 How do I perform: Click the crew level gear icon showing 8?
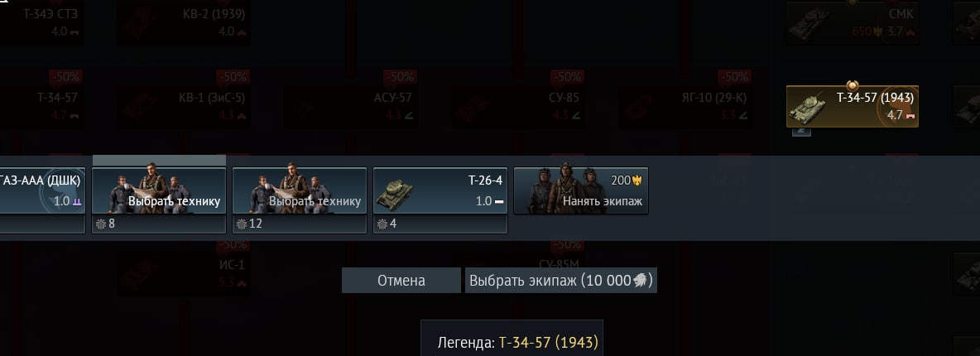[101, 224]
